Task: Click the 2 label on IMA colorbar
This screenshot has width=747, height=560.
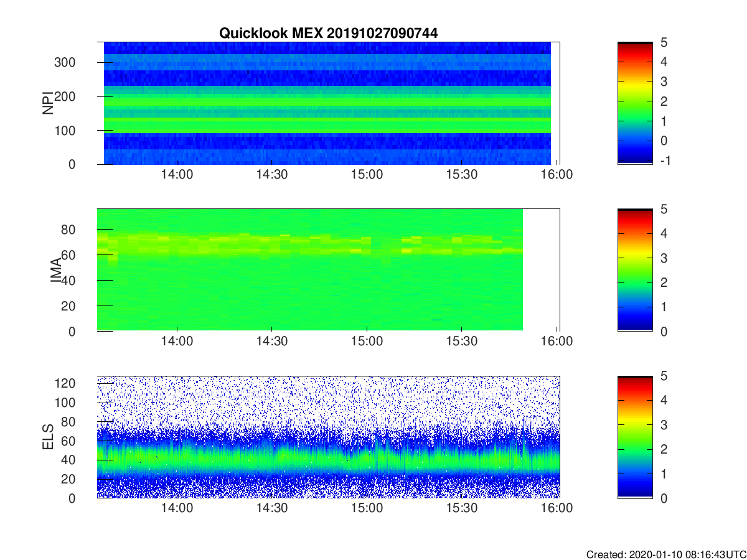Action: 664,282
